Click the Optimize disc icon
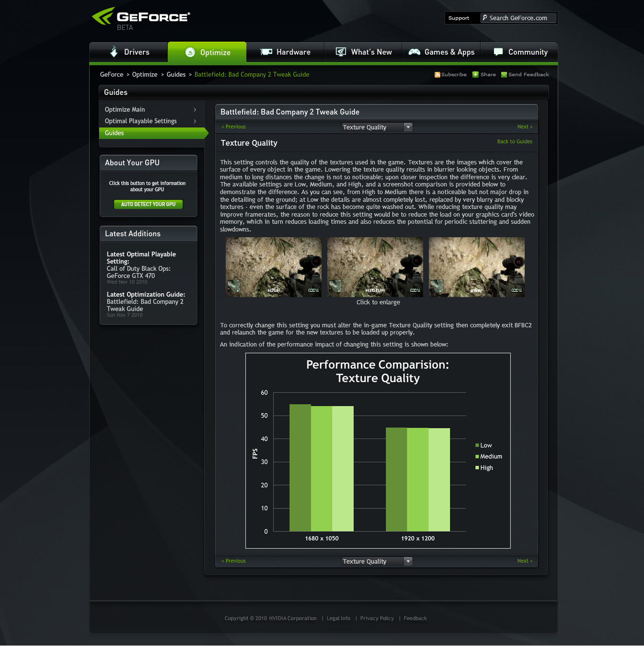The width and height of the screenshot is (644, 646). 190,52
